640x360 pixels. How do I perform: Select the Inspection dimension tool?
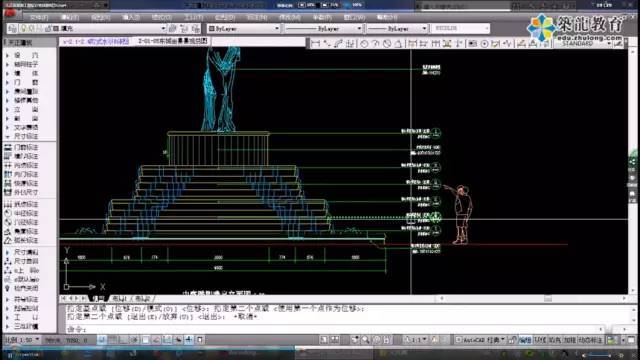496,43
